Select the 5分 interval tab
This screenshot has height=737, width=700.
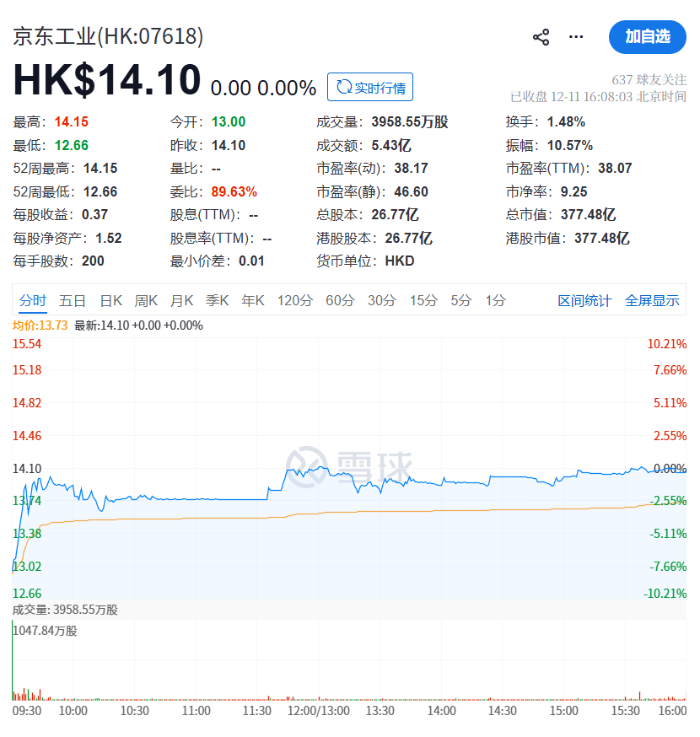point(460,300)
